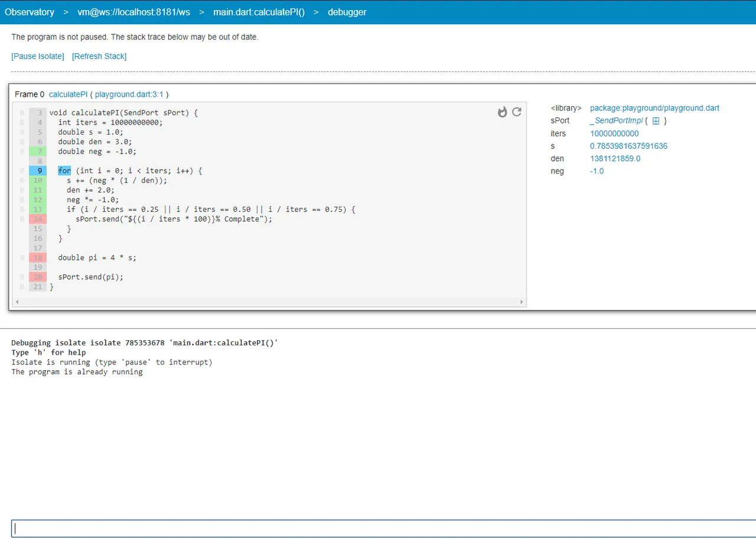The width and height of the screenshot is (756, 539).
Task: Click the 'den += 2.0;' code line
Action: coord(91,190)
